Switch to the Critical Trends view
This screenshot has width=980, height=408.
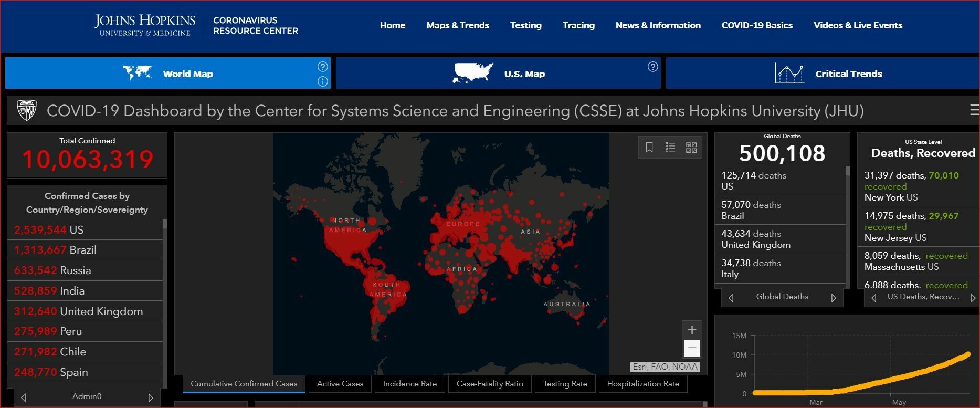[823, 73]
